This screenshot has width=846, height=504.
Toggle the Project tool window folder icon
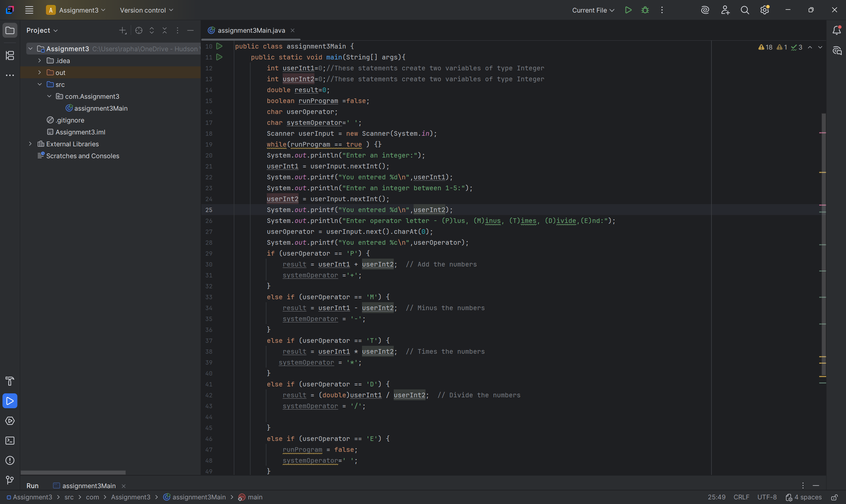(10, 31)
